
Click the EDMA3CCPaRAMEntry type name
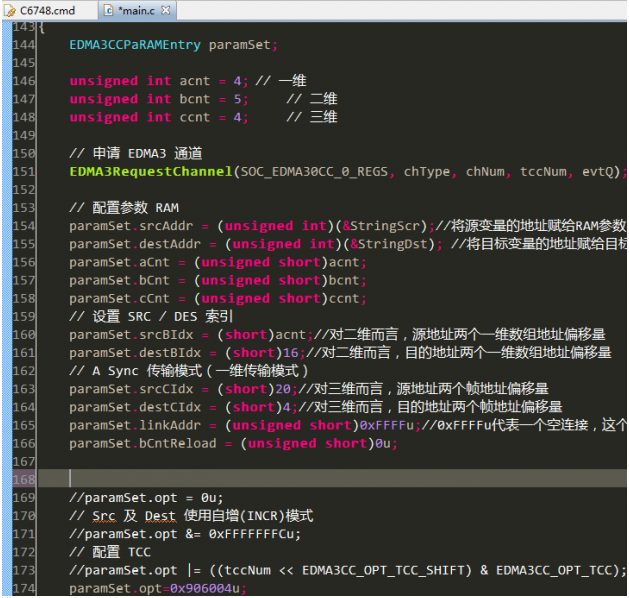[x=135, y=45]
